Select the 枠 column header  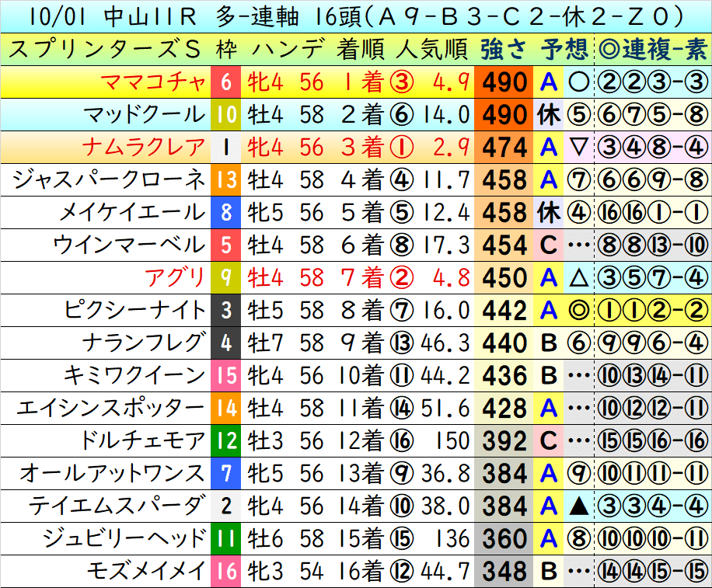226,49
